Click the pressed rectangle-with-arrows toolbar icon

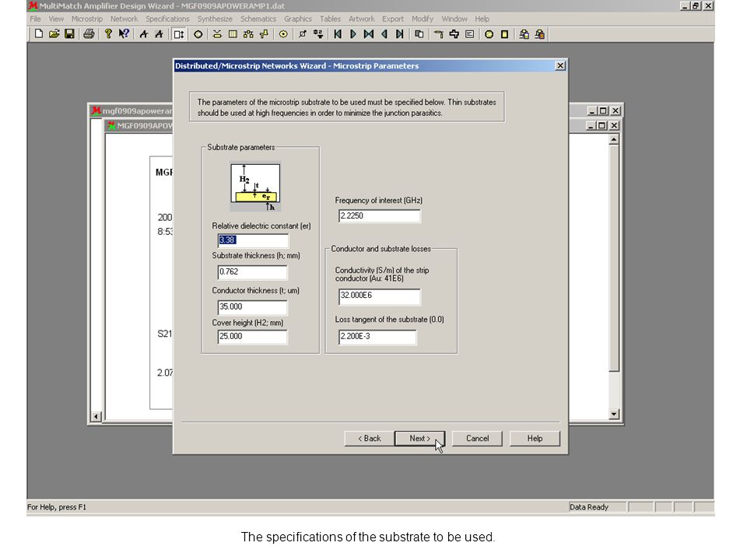tap(179, 34)
